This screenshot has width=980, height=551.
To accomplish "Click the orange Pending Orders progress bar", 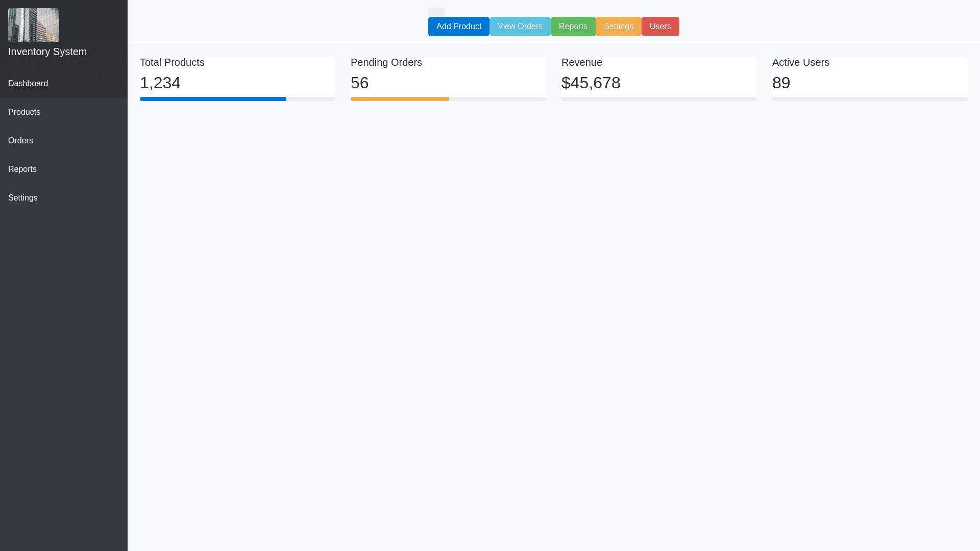I will click(399, 99).
